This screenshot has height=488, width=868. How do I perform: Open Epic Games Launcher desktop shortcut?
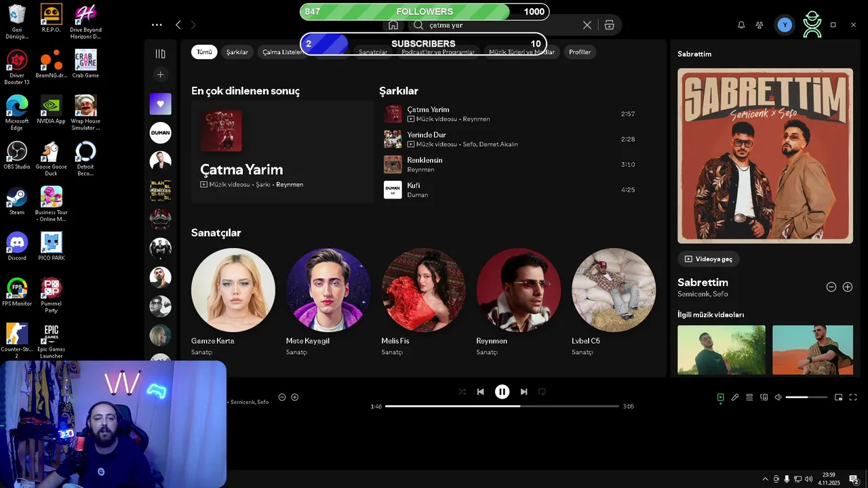point(51,341)
